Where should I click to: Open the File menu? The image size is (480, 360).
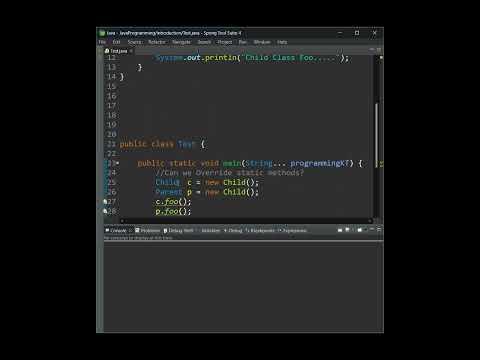102,42
